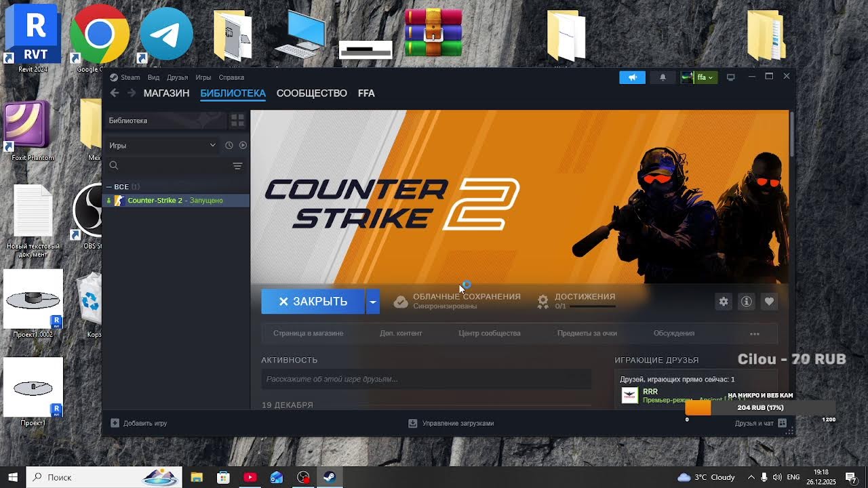
Task: Open Управление загрузками downloads manager
Action: (x=451, y=423)
